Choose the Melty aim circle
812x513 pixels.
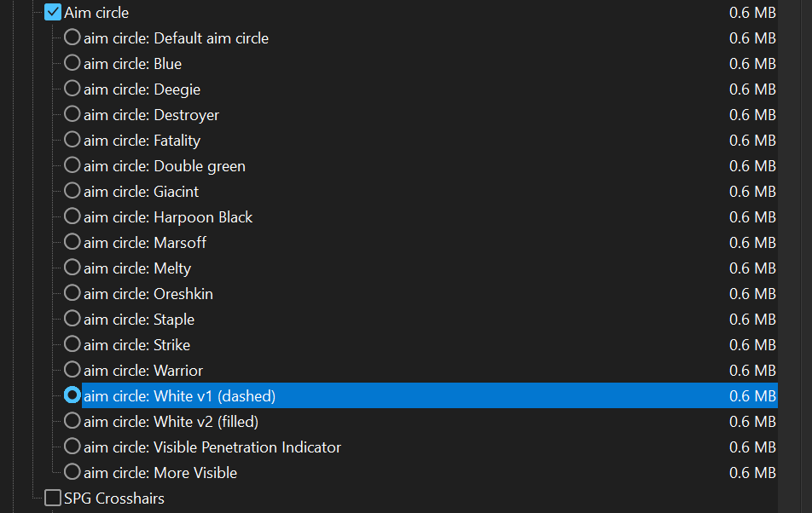pos(72,268)
